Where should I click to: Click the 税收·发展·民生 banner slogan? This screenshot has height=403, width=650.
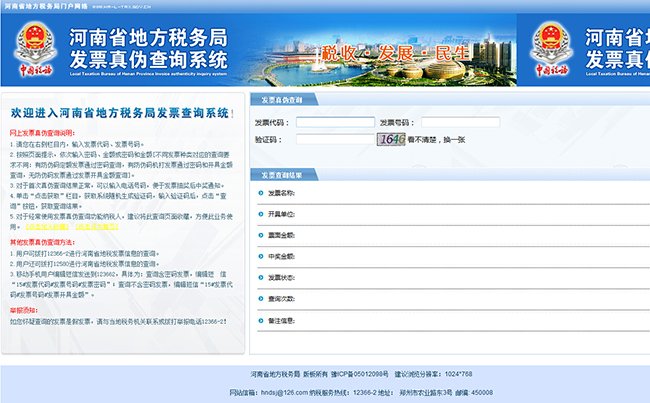[395, 53]
